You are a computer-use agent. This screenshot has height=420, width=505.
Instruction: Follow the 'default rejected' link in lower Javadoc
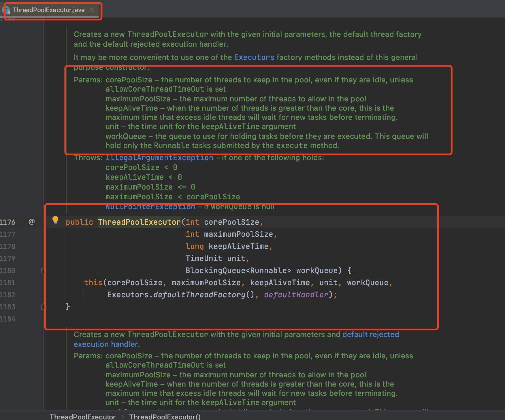pyautogui.click(x=370, y=334)
